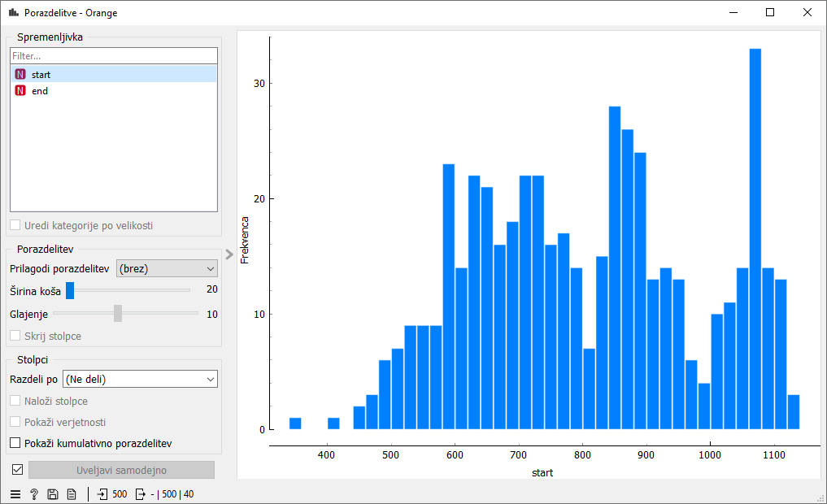Click the Širina koša slider handle
The image size is (827, 504).
pyautogui.click(x=70, y=289)
